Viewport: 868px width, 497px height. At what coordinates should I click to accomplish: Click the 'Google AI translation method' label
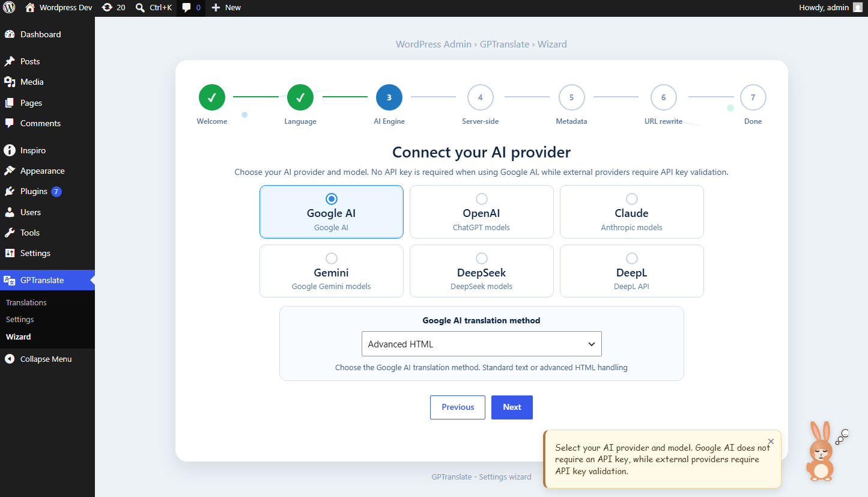click(482, 320)
